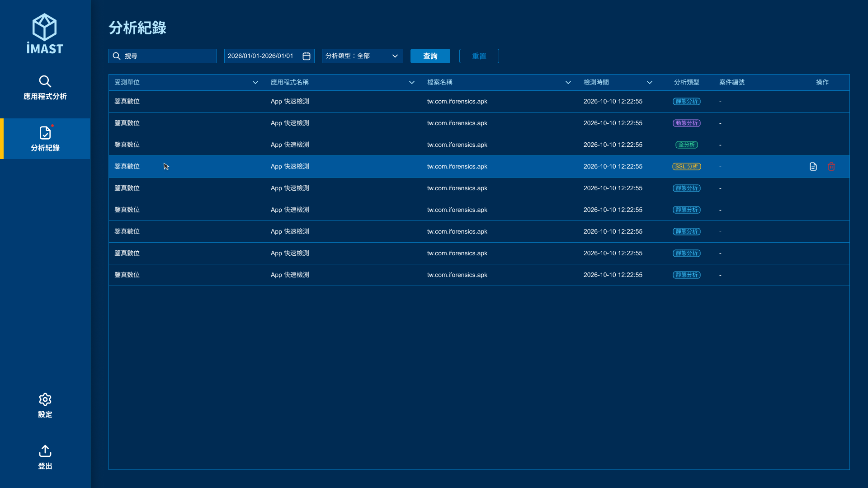
Task: Open the calendar date picker icon
Action: [307, 56]
